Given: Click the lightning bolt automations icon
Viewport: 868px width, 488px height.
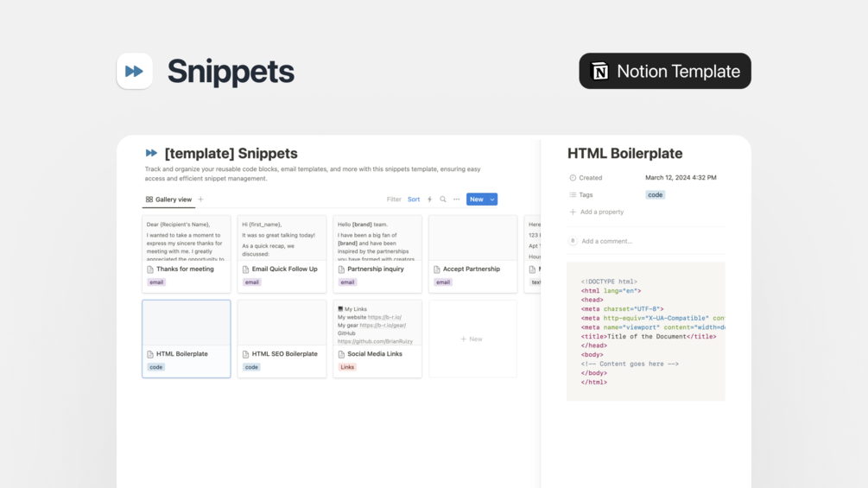Looking at the screenshot, I should [x=429, y=200].
